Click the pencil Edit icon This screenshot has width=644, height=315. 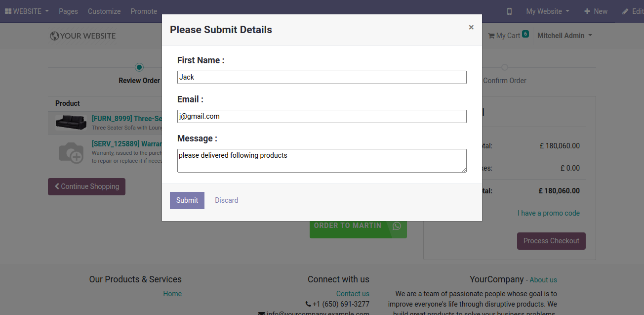pos(625,11)
